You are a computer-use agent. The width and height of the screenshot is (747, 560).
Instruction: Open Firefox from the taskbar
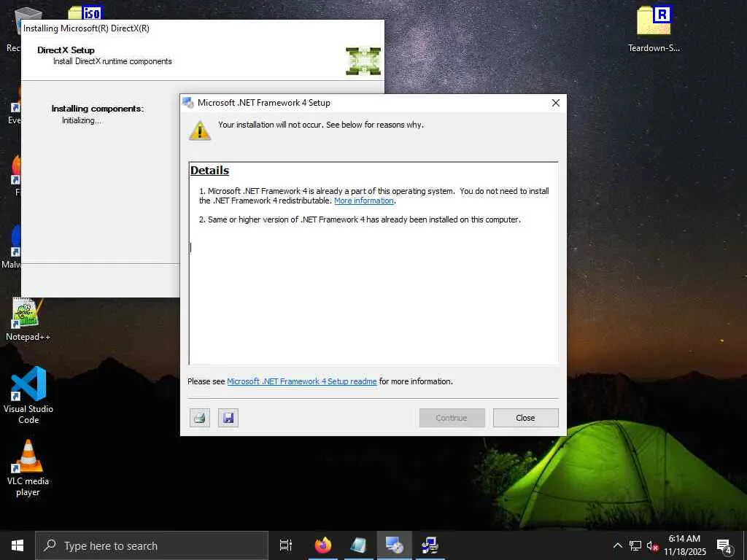[x=322, y=545]
